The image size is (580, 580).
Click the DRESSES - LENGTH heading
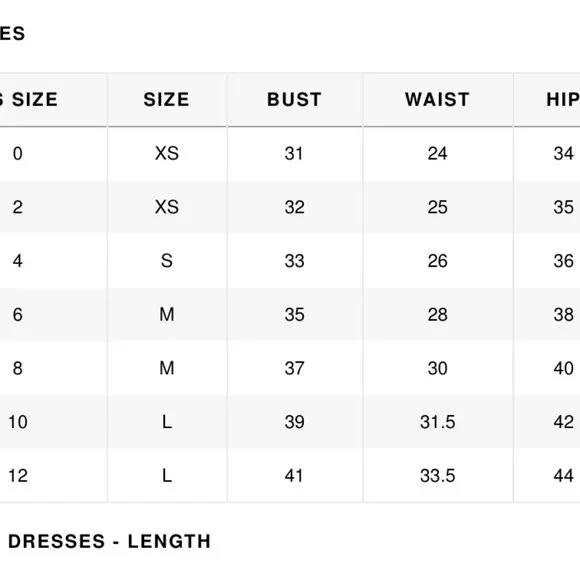[109, 542]
